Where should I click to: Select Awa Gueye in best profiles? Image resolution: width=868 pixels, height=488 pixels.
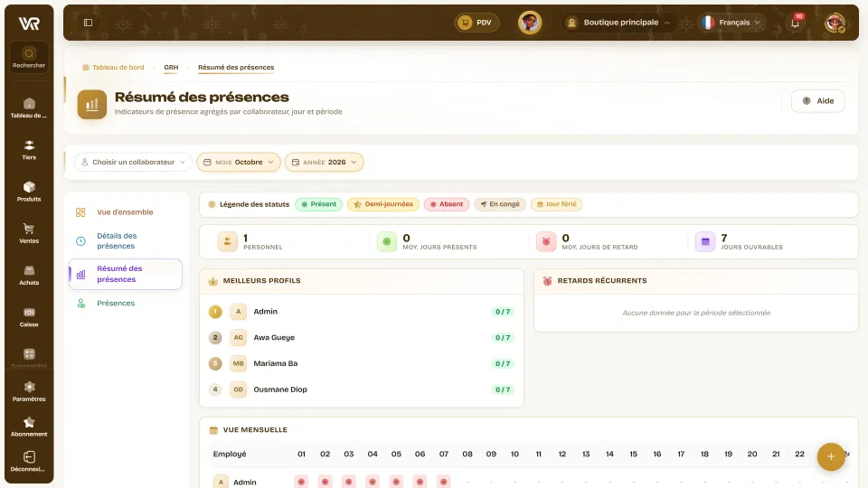pyautogui.click(x=362, y=337)
